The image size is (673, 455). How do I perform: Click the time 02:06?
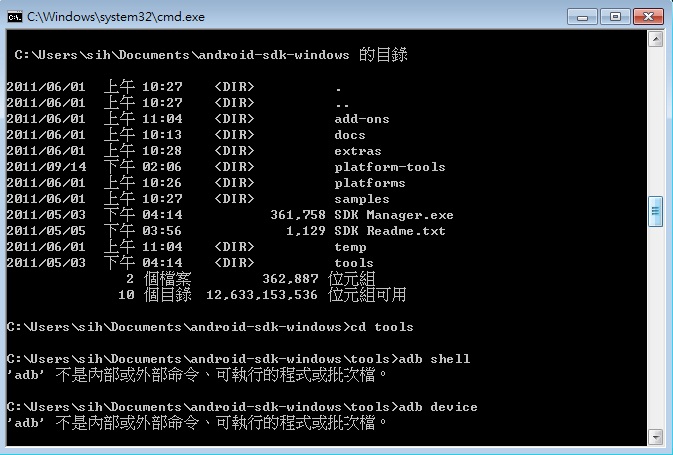(x=162, y=167)
